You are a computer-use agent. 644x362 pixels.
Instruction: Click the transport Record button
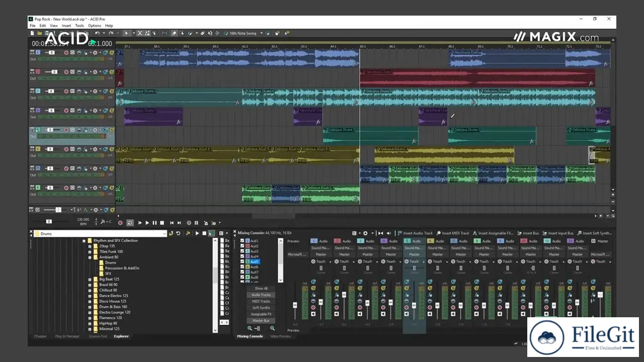pos(120,223)
